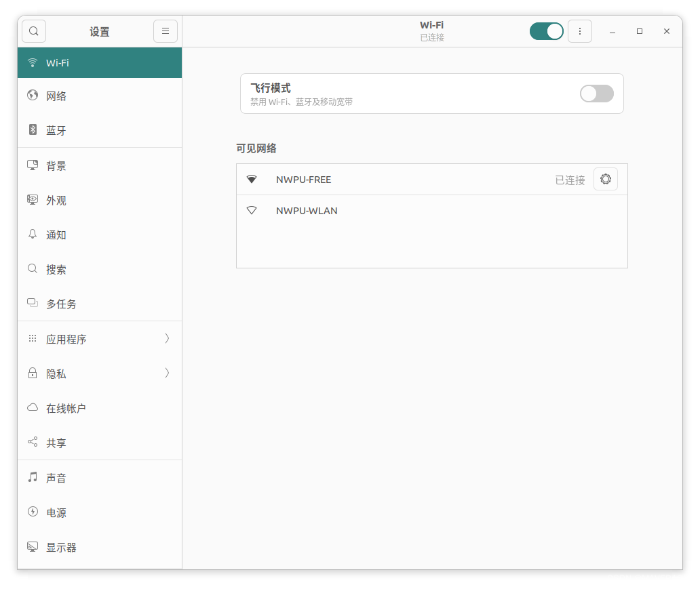Click the music note icon beside 声音
Screen dimensions: 700x589
(33, 477)
